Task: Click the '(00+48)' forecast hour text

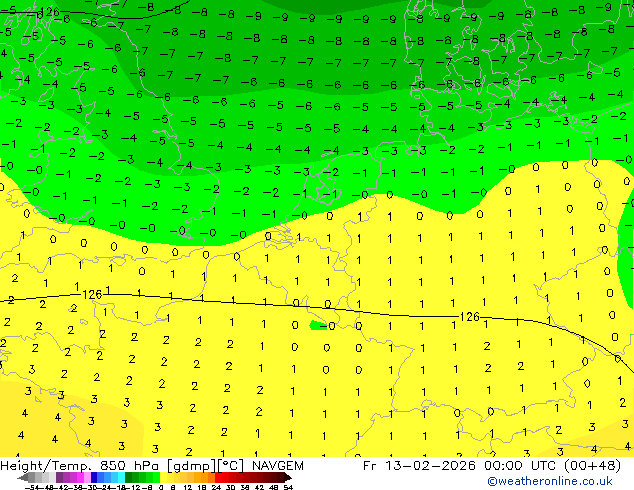Action: (x=593, y=466)
